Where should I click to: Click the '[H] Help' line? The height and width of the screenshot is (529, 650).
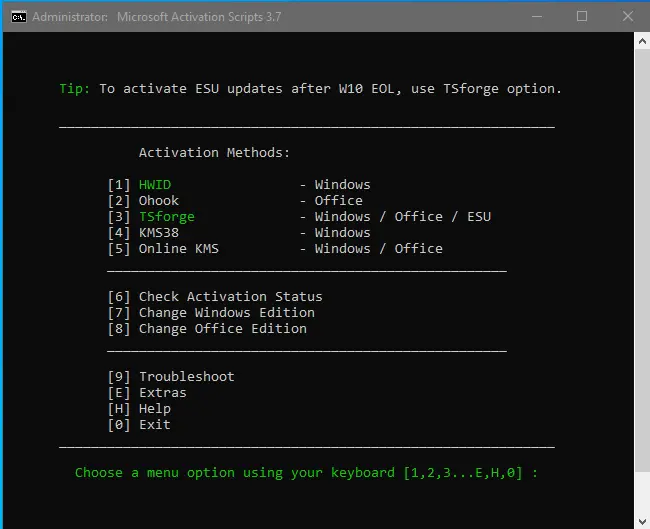click(x=139, y=409)
